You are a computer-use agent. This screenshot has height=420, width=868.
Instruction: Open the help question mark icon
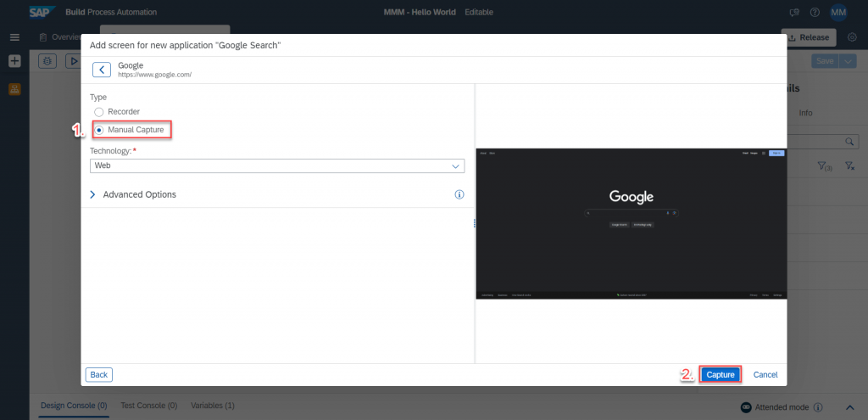815,12
